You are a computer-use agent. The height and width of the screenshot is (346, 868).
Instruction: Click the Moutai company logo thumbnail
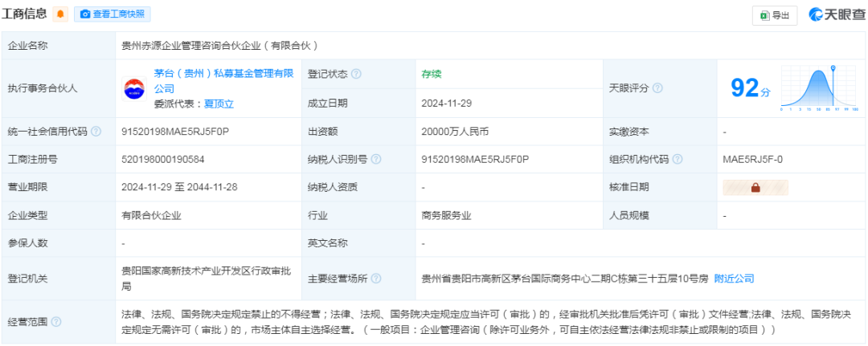click(134, 88)
